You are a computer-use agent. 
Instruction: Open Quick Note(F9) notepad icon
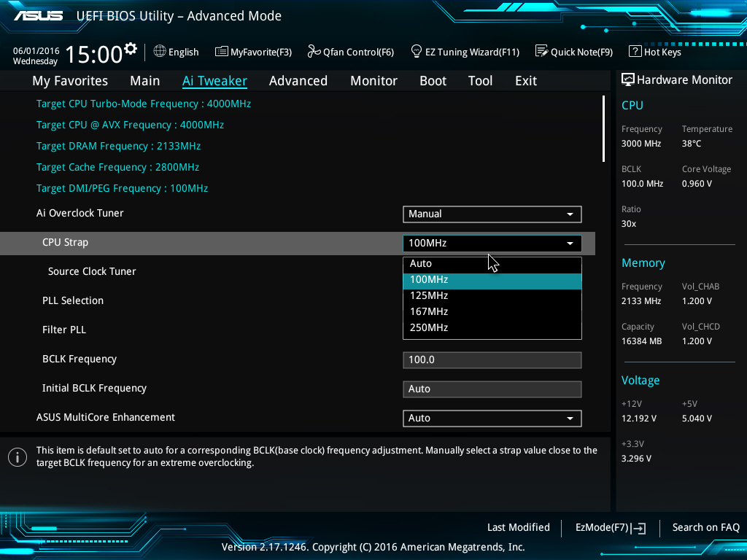pos(541,52)
